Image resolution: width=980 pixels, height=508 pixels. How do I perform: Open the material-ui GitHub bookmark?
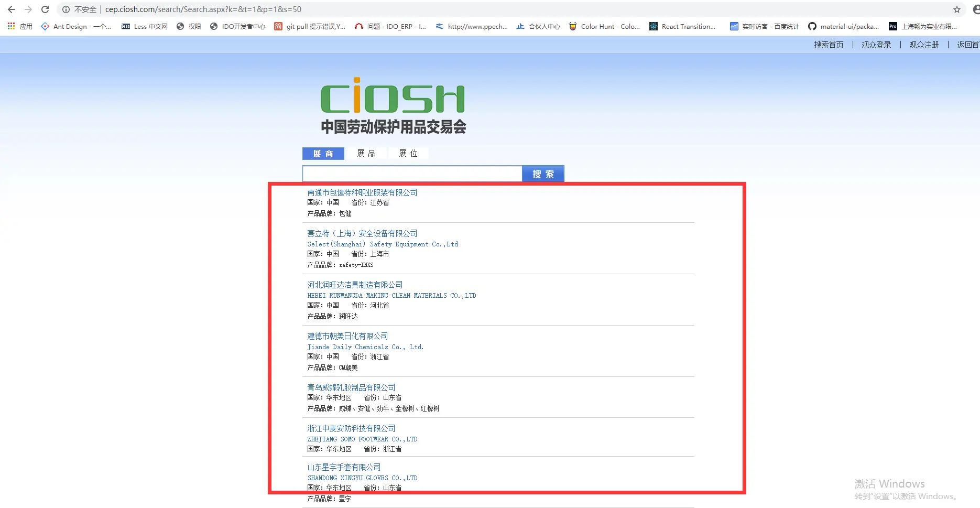[844, 26]
